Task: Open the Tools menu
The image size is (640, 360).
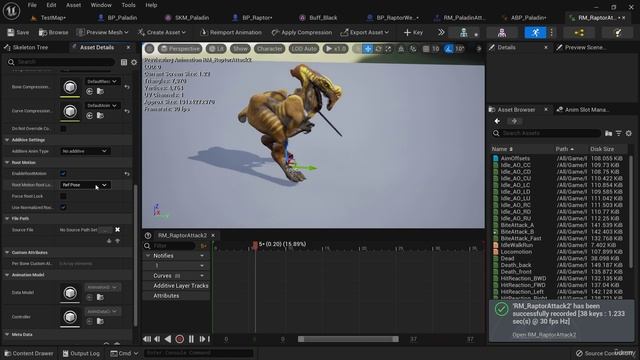Action: pos(128,5)
